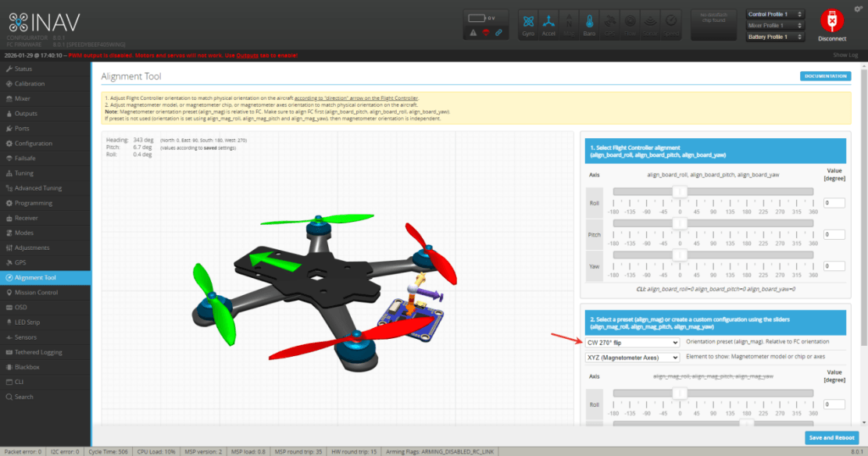Image resolution: width=868 pixels, height=456 pixels.
Task: Open the Configuration tab in sidebar
Action: (x=33, y=144)
